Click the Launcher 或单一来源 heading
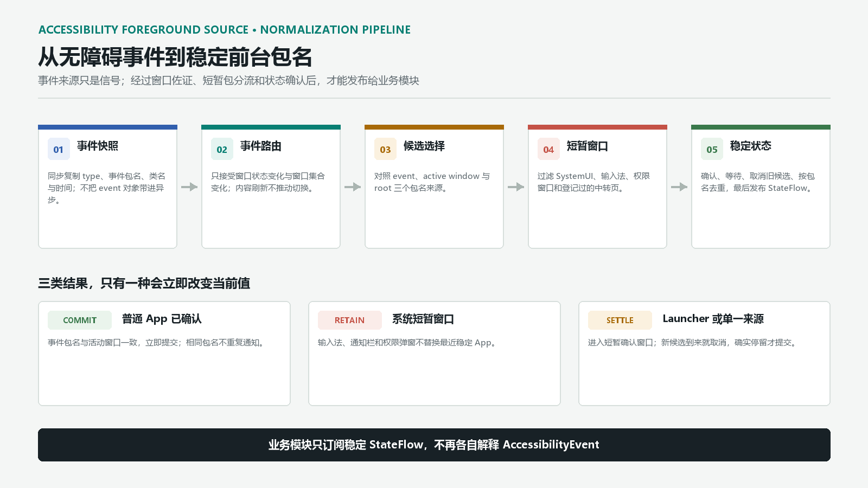868x488 pixels. tap(713, 319)
